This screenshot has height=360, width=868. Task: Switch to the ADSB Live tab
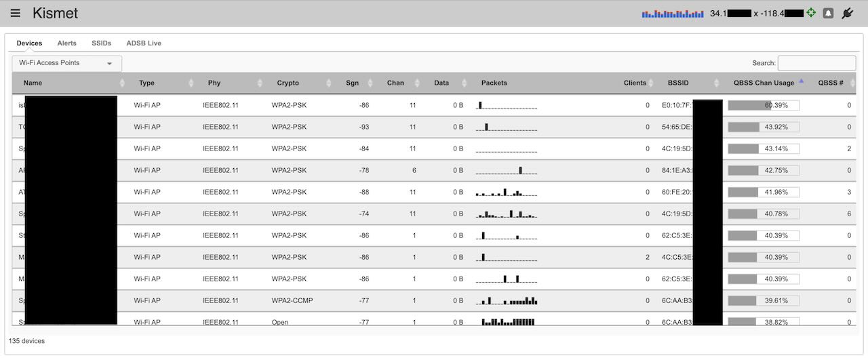144,43
